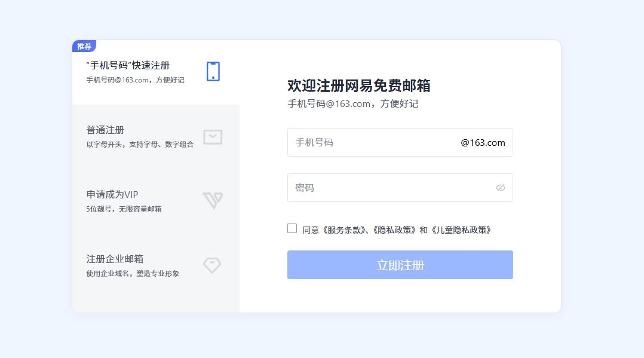The width and height of the screenshot is (644, 358).
Task: Open the 申请成为VIP tab
Action: tap(112, 194)
